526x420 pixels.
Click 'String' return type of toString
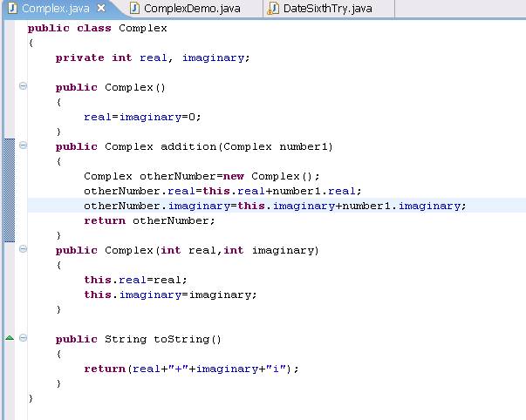point(126,339)
